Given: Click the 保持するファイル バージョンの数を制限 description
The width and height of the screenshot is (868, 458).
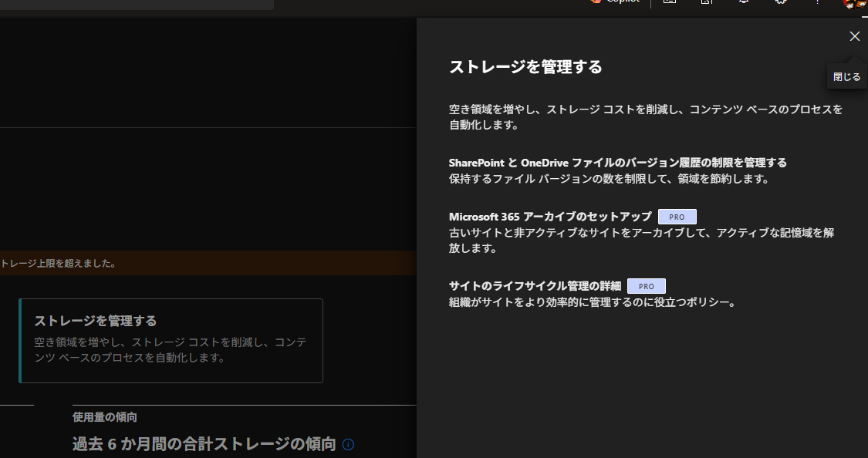Looking at the screenshot, I should (610, 179).
